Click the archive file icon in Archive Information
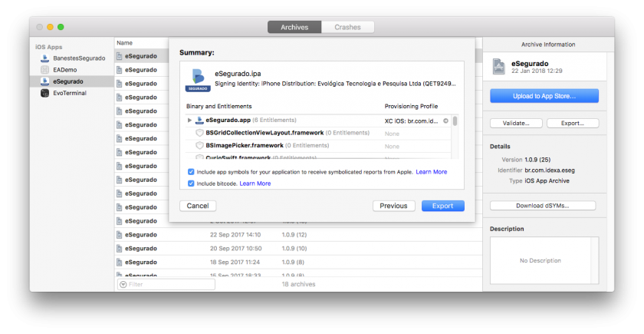The width and height of the screenshot is (644, 334). pyautogui.click(x=499, y=66)
